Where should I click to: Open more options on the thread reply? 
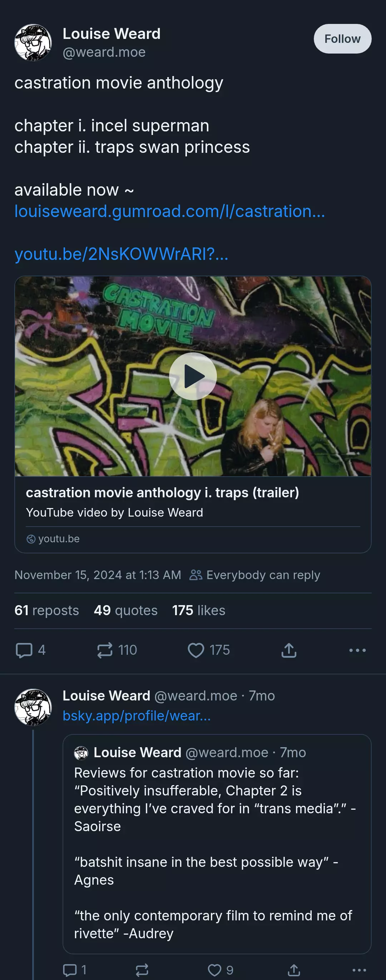click(x=359, y=970)
